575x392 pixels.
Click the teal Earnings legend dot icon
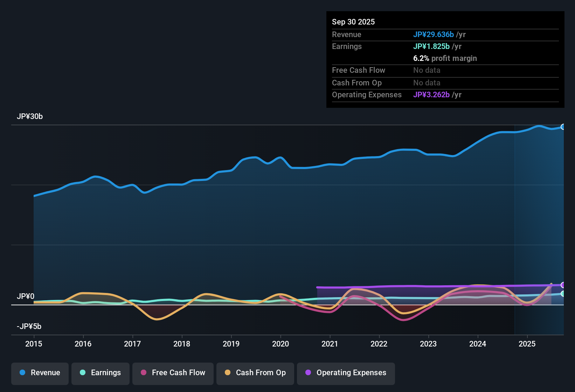[83, 373]
